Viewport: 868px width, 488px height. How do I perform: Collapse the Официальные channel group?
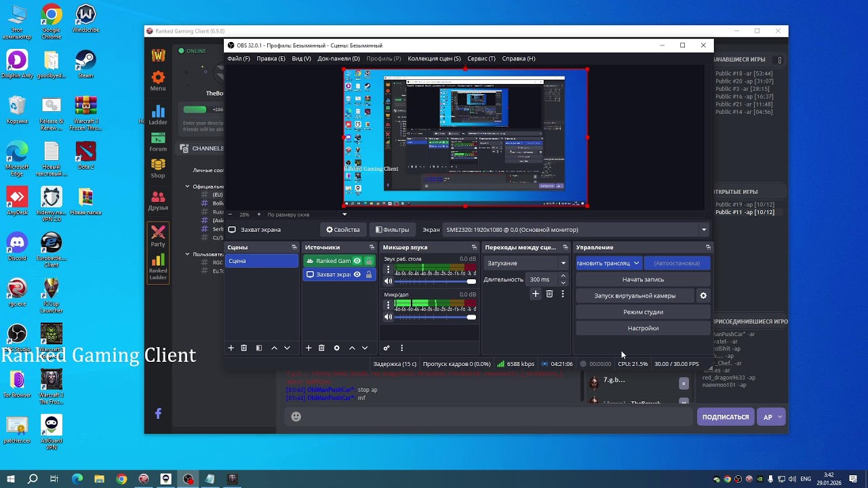188,186
